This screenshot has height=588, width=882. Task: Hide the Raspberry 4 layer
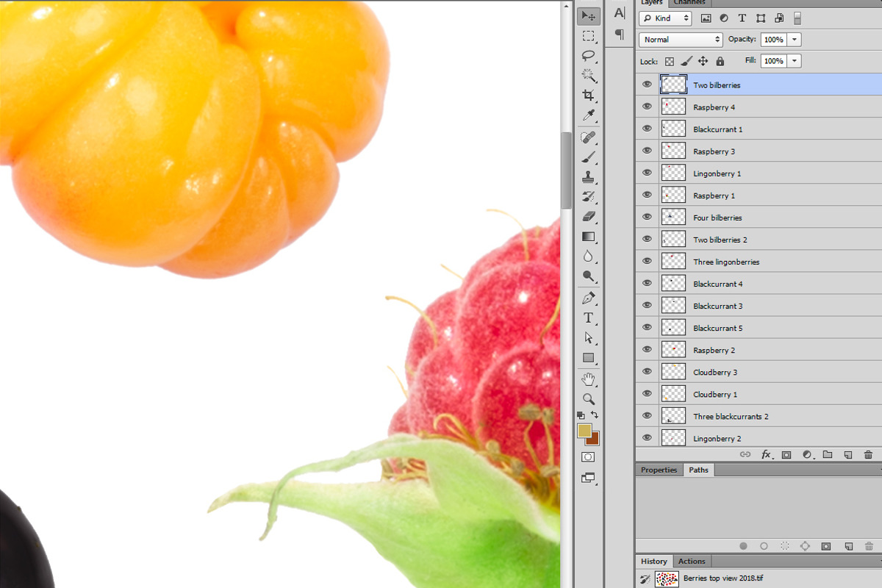coord(647,107)
